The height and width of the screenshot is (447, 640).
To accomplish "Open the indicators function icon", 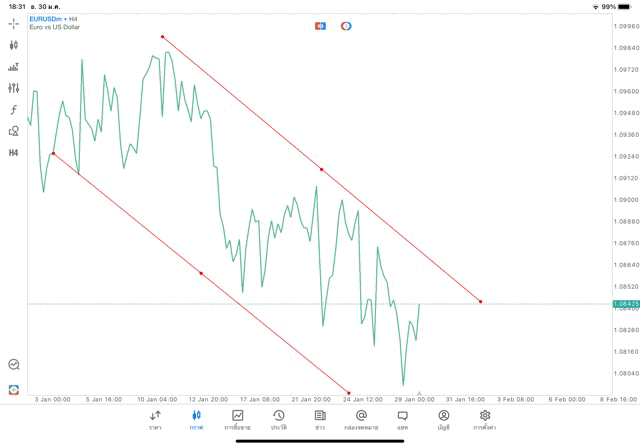I will point(14,109).
